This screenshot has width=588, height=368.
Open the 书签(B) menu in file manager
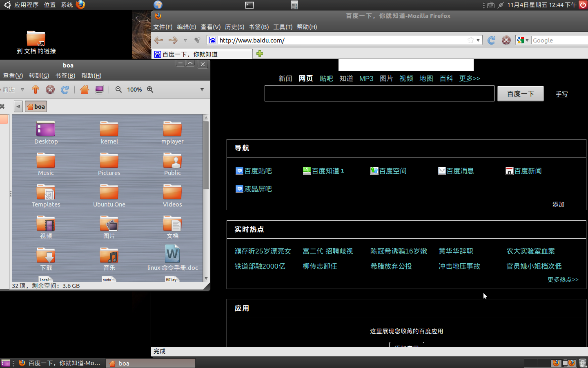coord(65,76)
